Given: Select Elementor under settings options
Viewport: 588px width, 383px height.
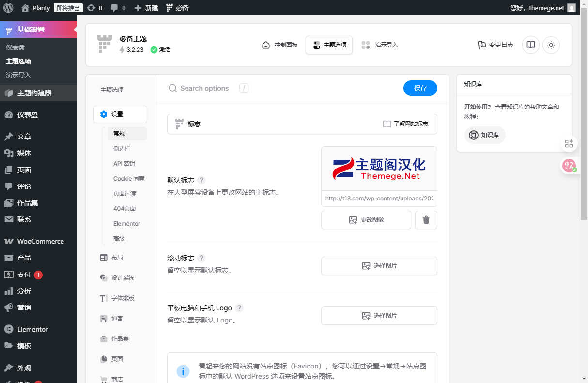Looking at the screenshot, I should [126, 224].
